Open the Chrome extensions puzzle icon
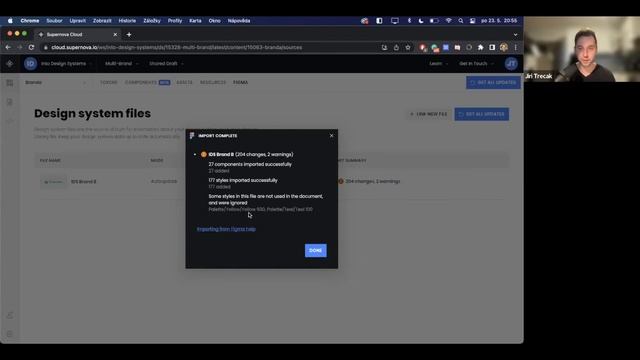The image size is (640, 360). [x=480, y=47]
